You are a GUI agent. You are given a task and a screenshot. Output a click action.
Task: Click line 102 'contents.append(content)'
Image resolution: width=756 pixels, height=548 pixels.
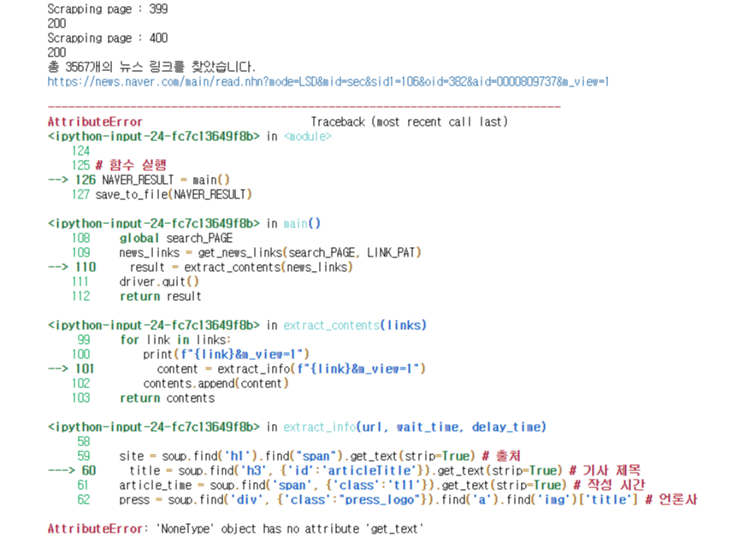click(216, 383)
